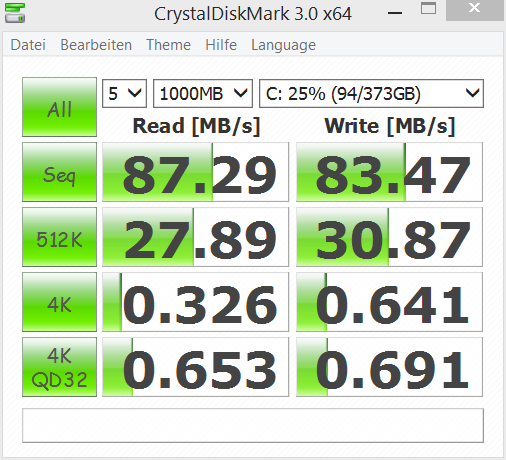Click the 512K read result 27.89
This screenshot has width=506, height=460.
point(195,237)
